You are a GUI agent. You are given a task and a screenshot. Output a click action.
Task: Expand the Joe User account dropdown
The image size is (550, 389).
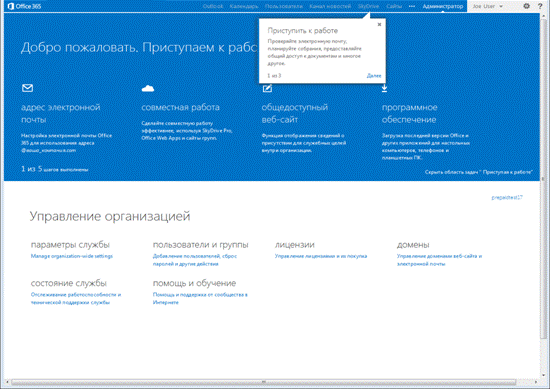488,6
